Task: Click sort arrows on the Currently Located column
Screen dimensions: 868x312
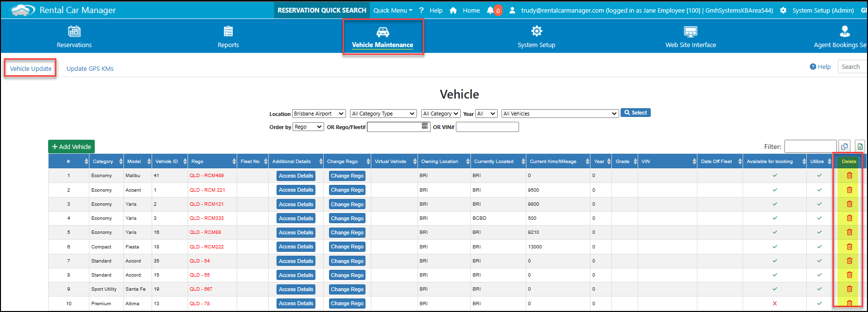Action: pyautogui.click(x=522, y=162)
